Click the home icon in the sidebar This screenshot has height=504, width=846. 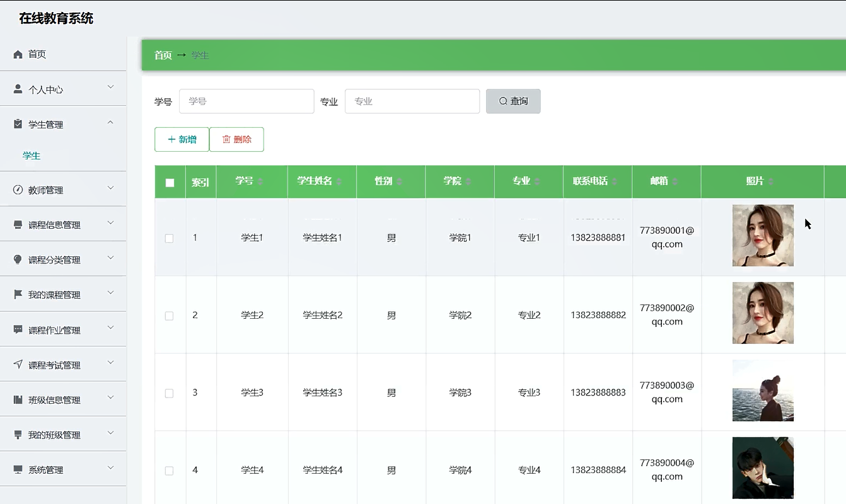coord(18,54)
